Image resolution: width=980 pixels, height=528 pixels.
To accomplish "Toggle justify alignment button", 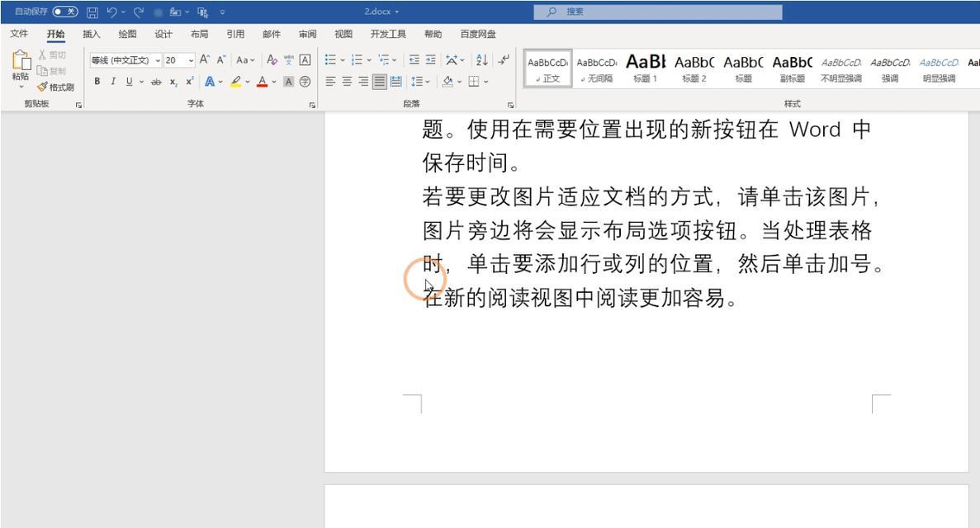I will 380,81.
